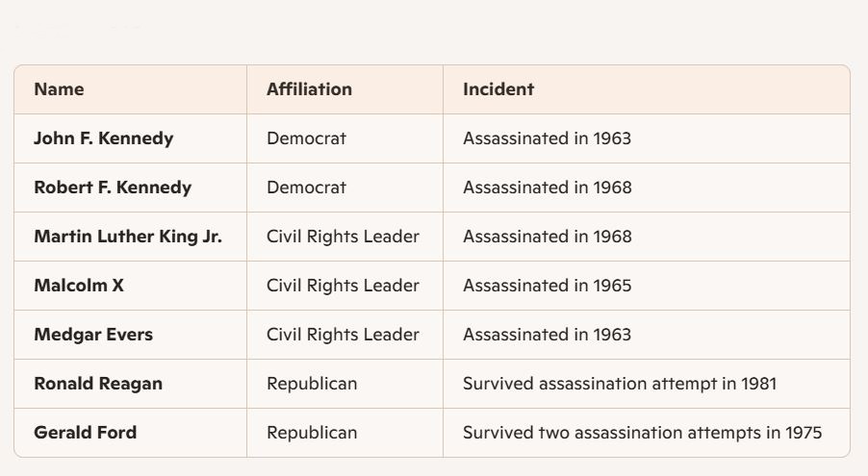Select the Malcolm X name cell

coord(79,286)
